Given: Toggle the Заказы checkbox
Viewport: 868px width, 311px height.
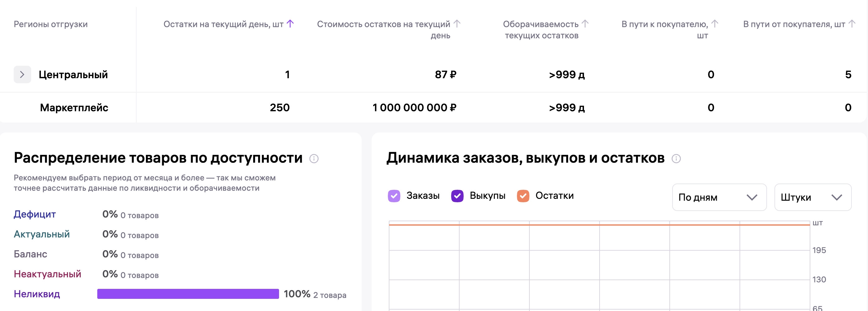Looking at the screenshot, I should pos(394,196).
